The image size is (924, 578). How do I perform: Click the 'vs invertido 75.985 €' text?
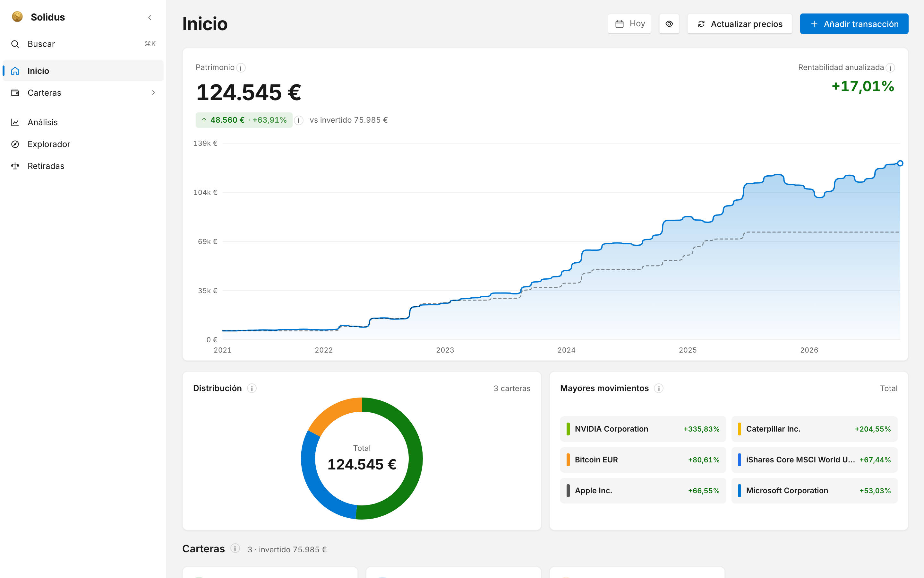[x=349, y=120]
